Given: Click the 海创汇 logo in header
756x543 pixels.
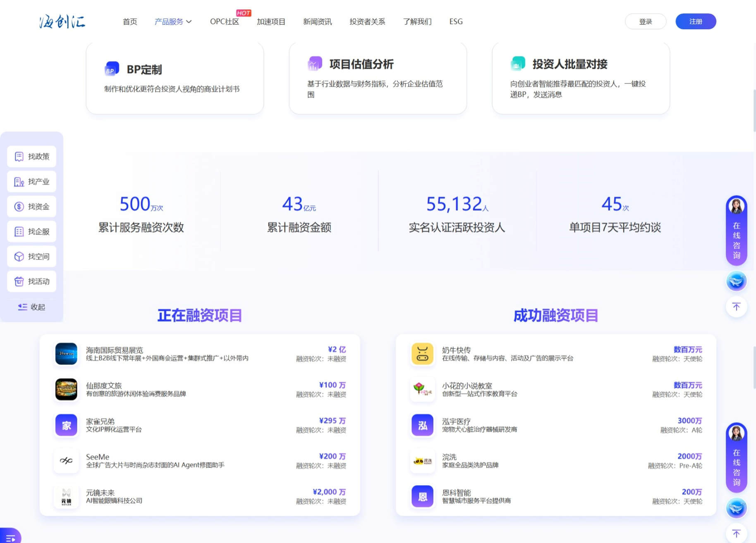Looking at the screenshot, I should (62, 21).
